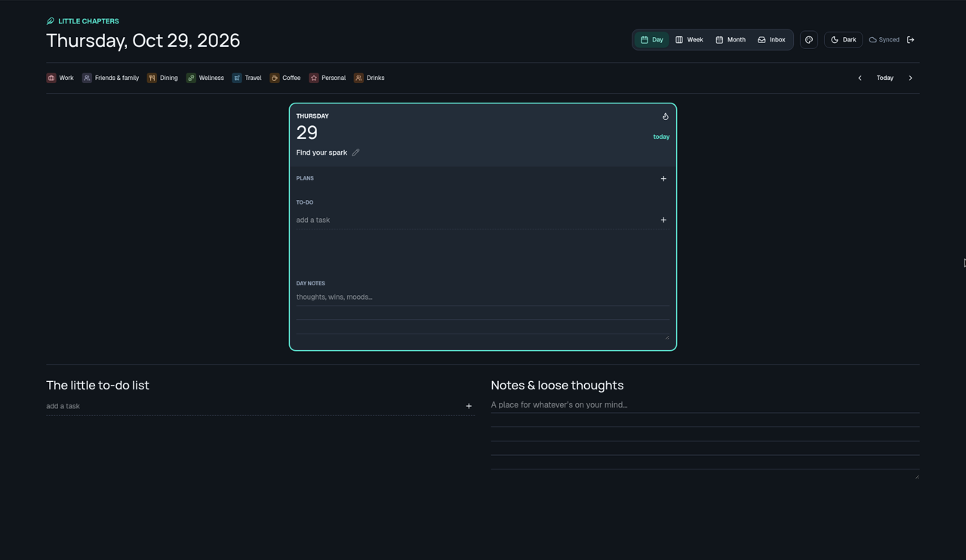Open the theme palette icon
This screenshot has width=966, height=560.
(809, 40)
